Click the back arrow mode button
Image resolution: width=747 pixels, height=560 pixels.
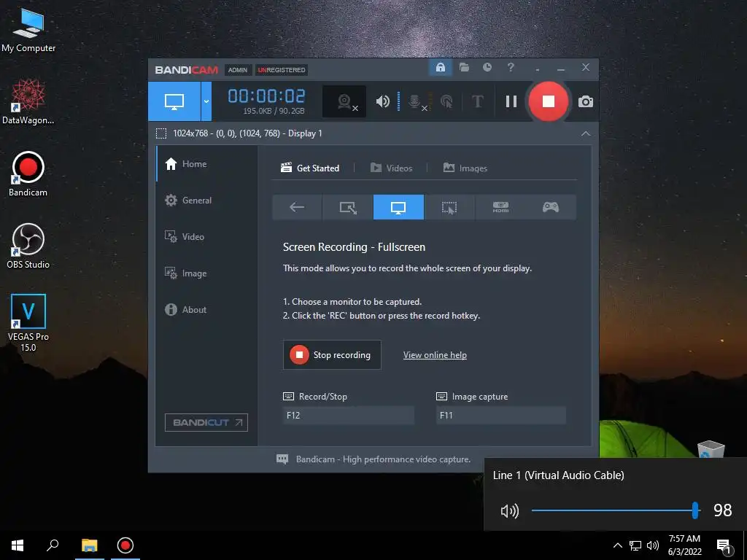point(297,207)
